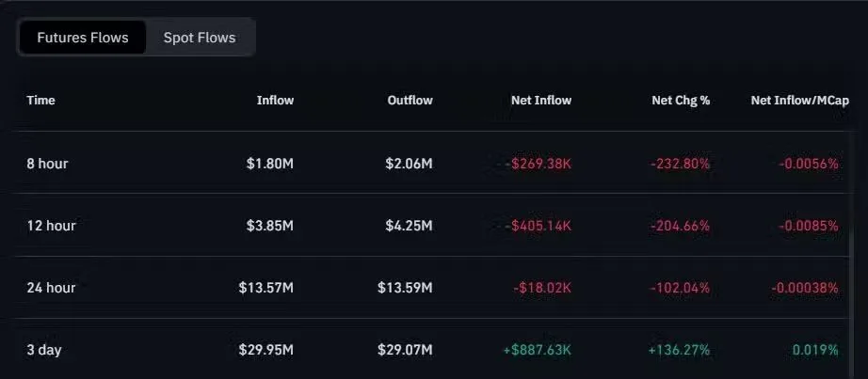The height and width of the screenshot is (379, 868).
Task: Click the Net Chg % header
Action: [x=680, y=100]
